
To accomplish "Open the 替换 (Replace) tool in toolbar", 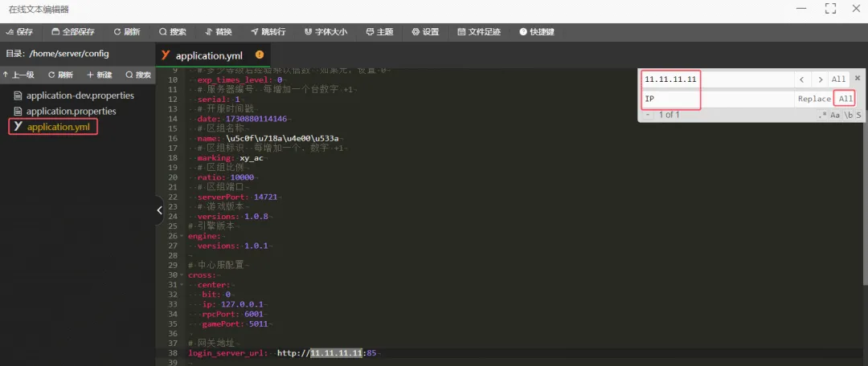I will pos(219,32).
